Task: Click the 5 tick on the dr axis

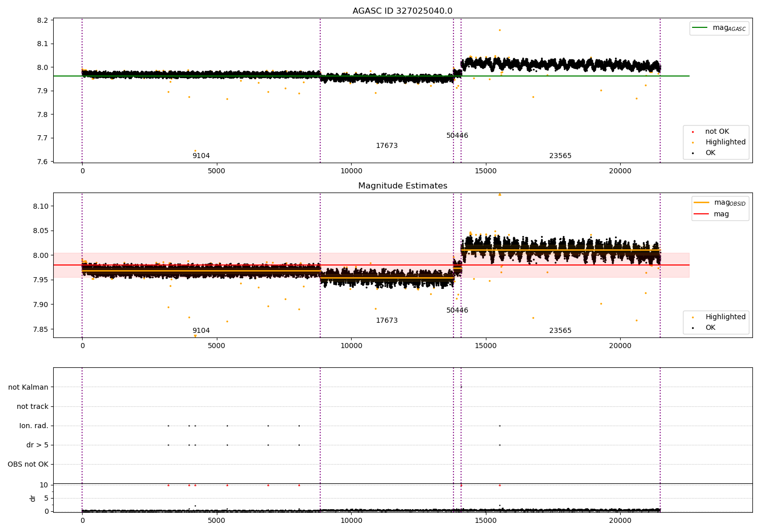Action: point(46,498)
